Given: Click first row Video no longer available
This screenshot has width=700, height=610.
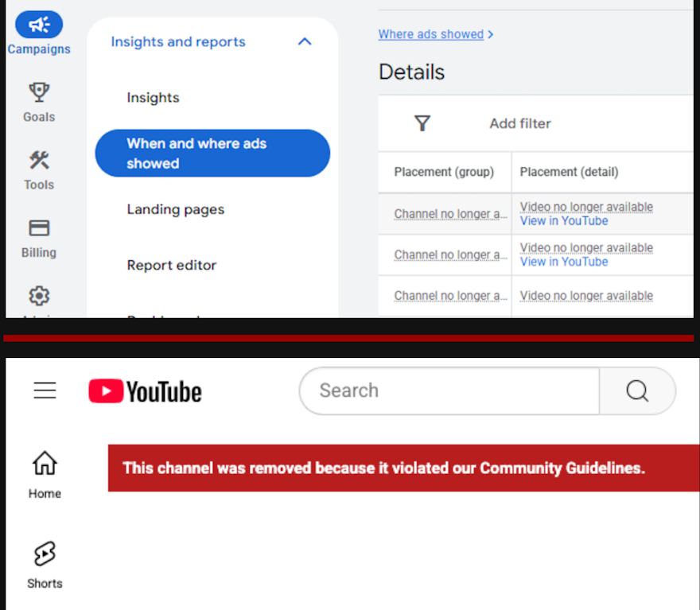Looking at the screenshot, I should pos(586,207).
